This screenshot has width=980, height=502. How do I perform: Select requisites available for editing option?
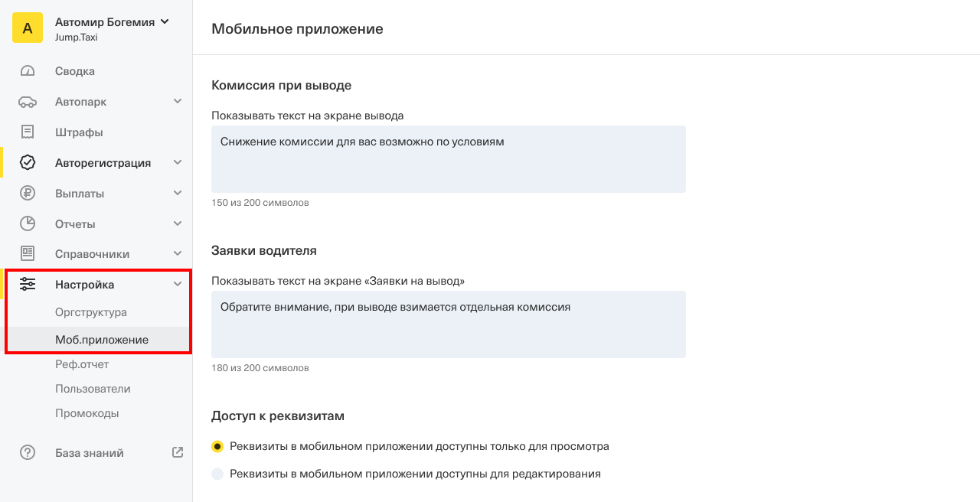(217, 474)
